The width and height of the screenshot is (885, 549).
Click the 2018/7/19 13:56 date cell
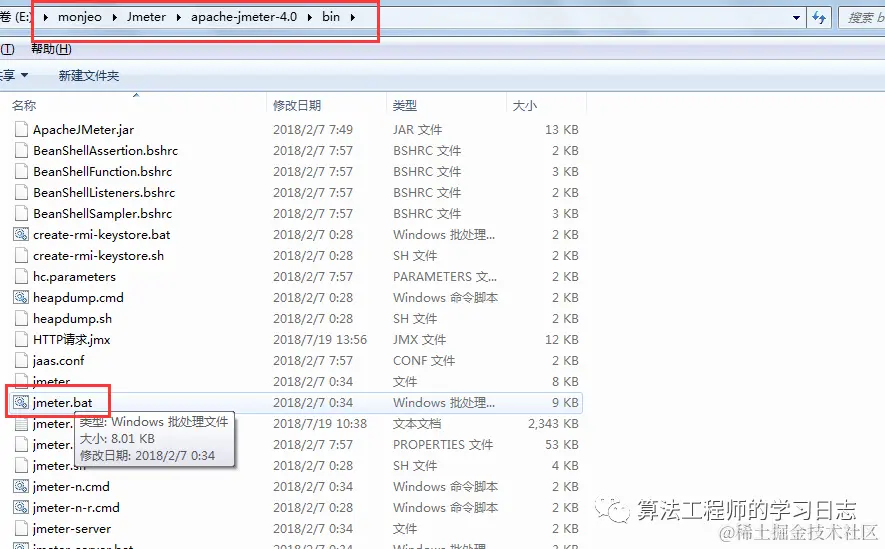pos(320,340)
